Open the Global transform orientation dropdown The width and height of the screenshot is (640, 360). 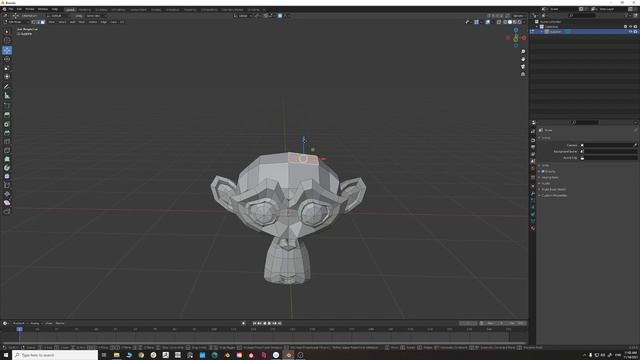[x=244, y=16]
